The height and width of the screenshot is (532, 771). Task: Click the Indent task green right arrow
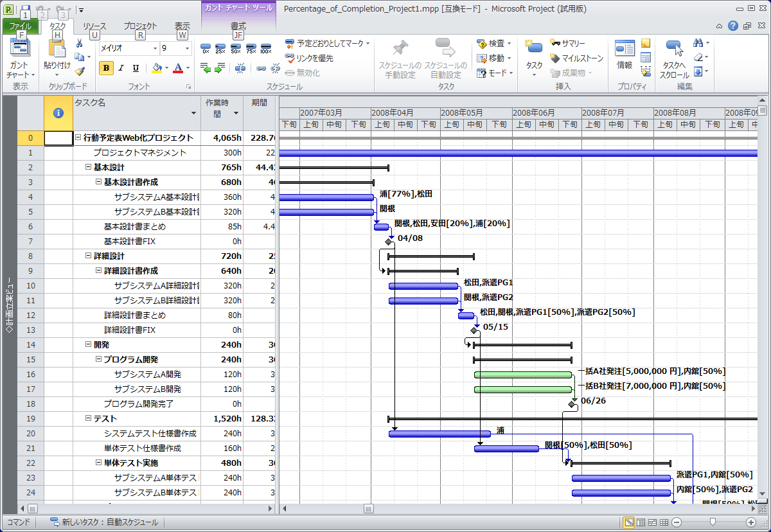(x=220, y=67)
